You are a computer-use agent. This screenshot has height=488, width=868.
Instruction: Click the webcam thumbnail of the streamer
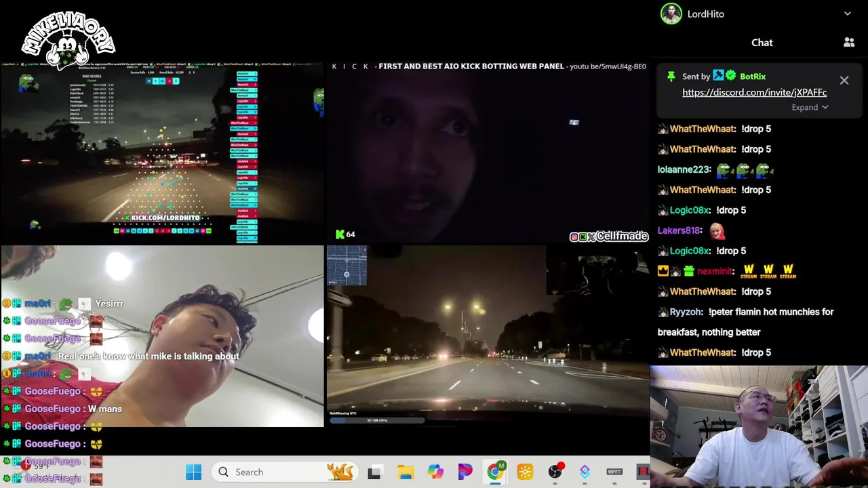[x=759, y=427]
